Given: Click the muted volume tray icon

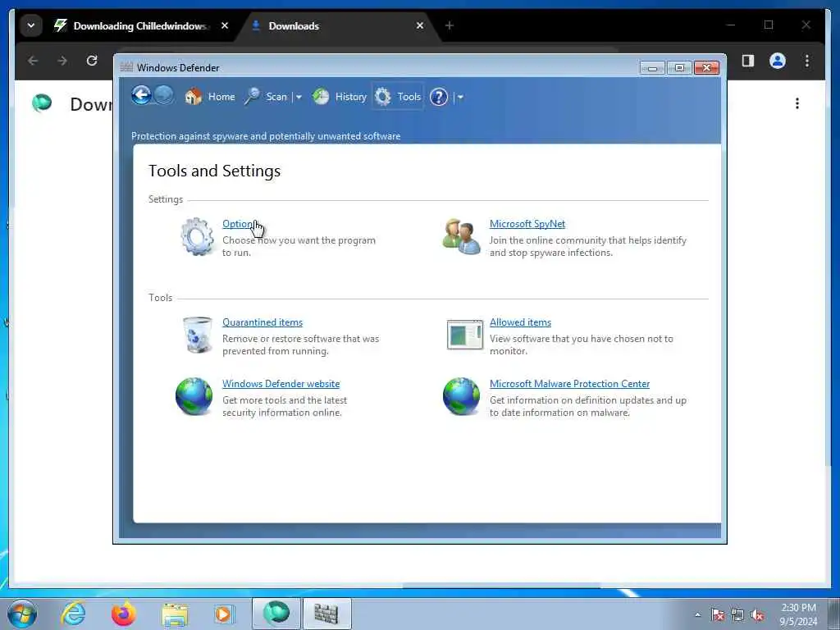Looking at the screenshot, I should click(x=757, y=615).
